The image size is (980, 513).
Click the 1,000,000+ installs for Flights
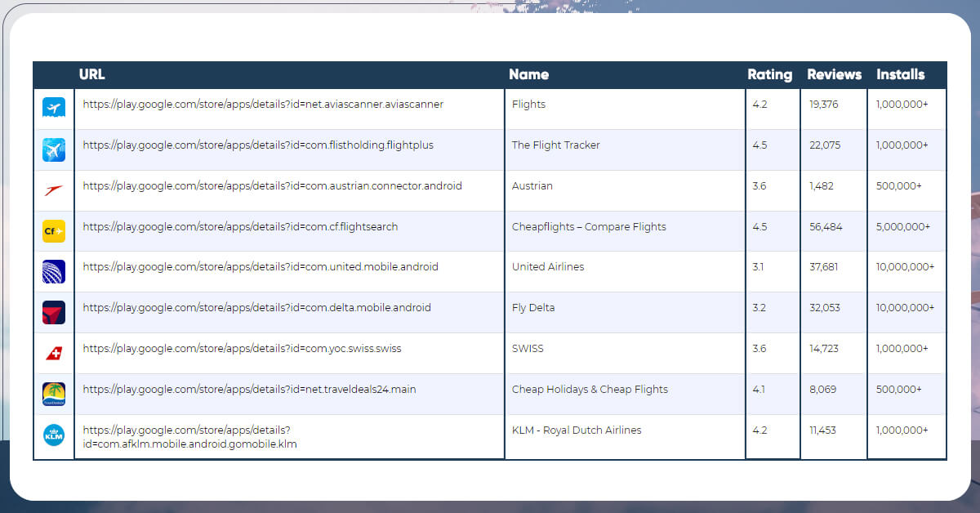(x=902, y=105)
